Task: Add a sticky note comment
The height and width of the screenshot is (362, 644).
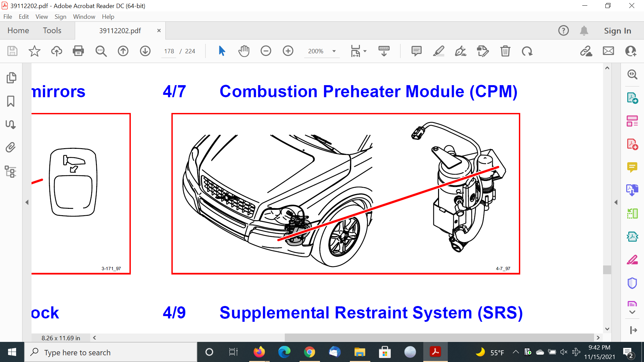Action: click(x=416, y=51)
